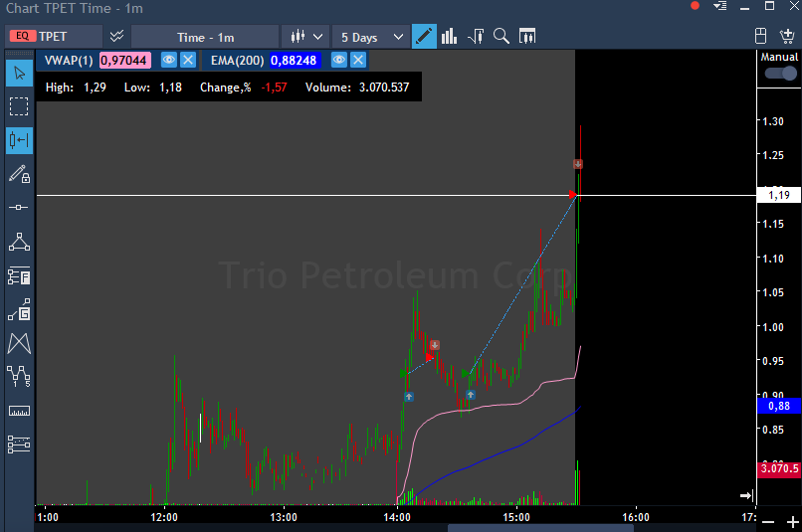Choose the rectangular selection tool

(20, 106)
